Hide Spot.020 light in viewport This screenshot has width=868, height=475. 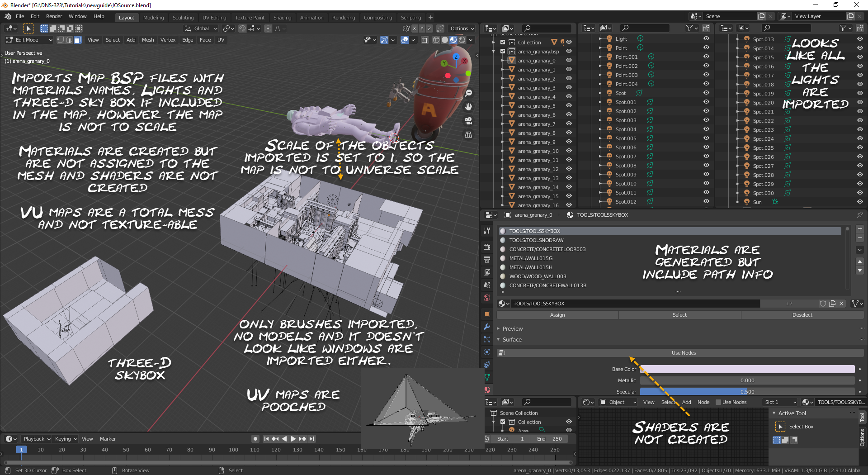[860, 102]
